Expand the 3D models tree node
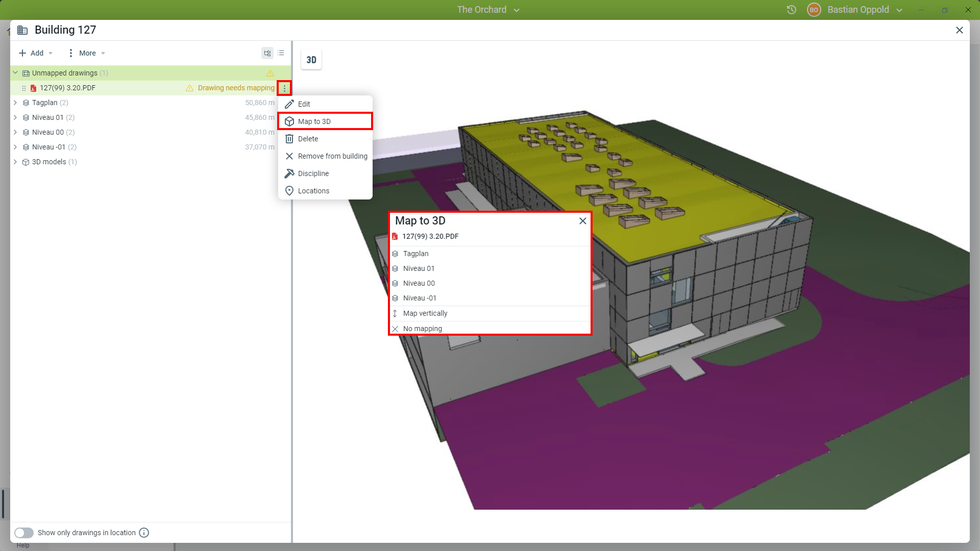Screen dimensions: 980x551 15,162
